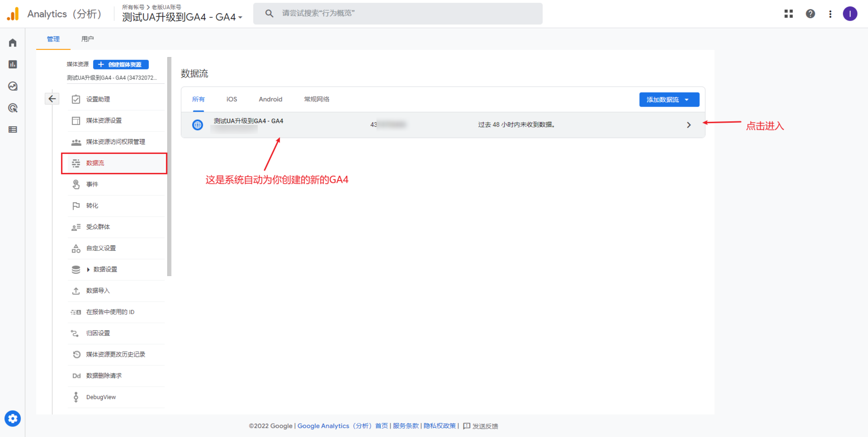This screenshot has width=868, height=437.
Task: Switch to the 管理 tab
Action: click(53, 39)
